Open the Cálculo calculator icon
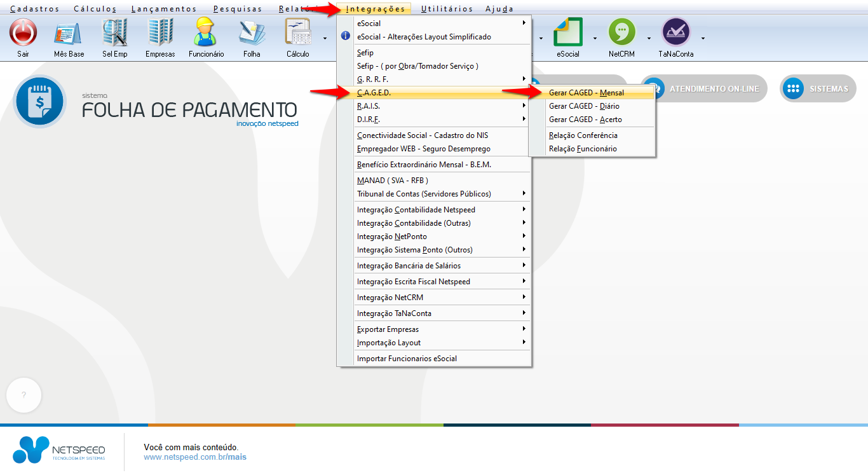This screenshot has width=868, height=475. point(297,32)
